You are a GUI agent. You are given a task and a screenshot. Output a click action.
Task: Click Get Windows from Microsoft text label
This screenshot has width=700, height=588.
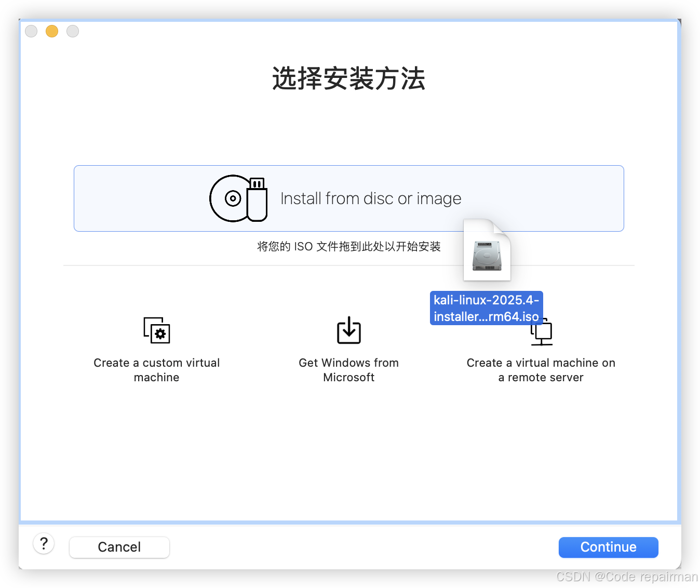click(348, 370)
